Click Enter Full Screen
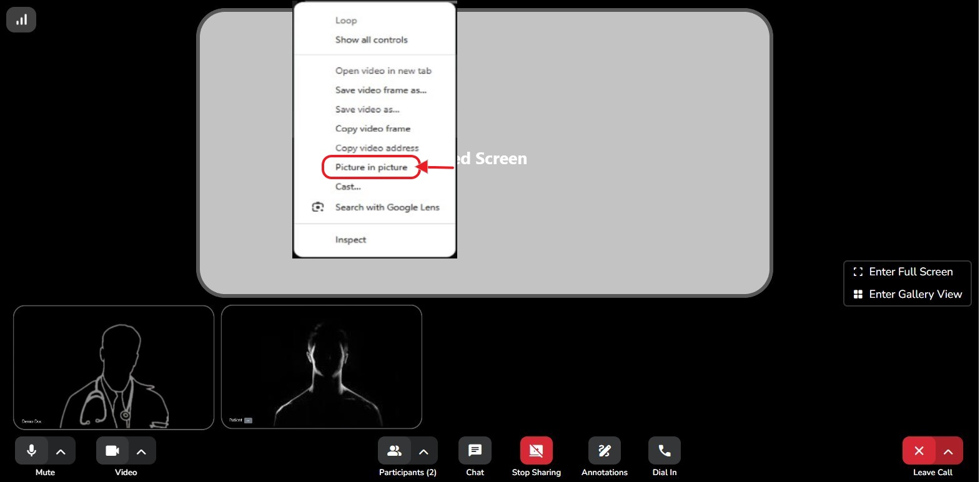980x482 pixels. click(x=910, y=272)
